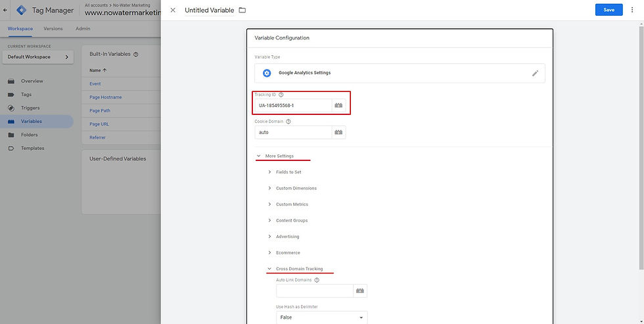This screenshot has height=324, width=644.
Task: Open the three-dot more options menu
Action: 632,10
